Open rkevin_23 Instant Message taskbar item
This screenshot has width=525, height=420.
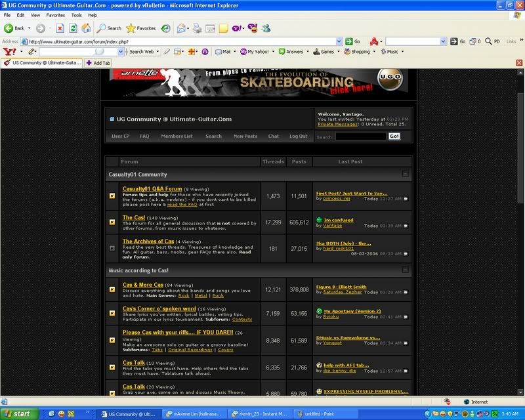click(260, 414)
